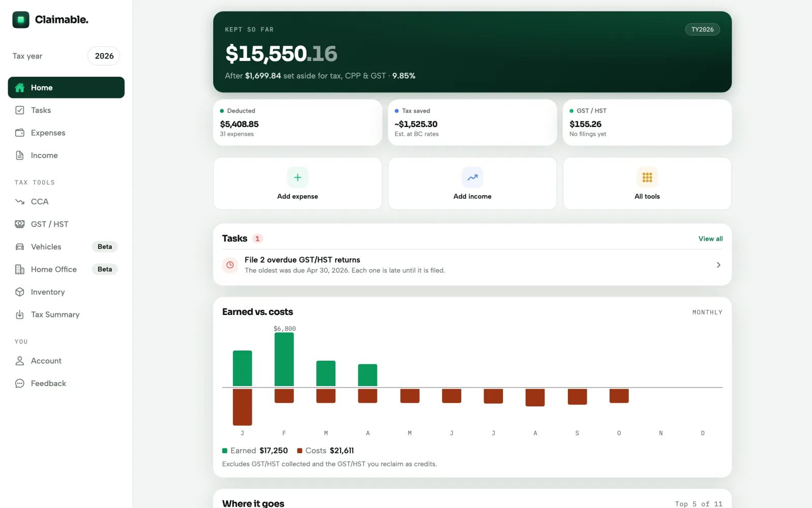Click View all tasks link

point(710,239)
